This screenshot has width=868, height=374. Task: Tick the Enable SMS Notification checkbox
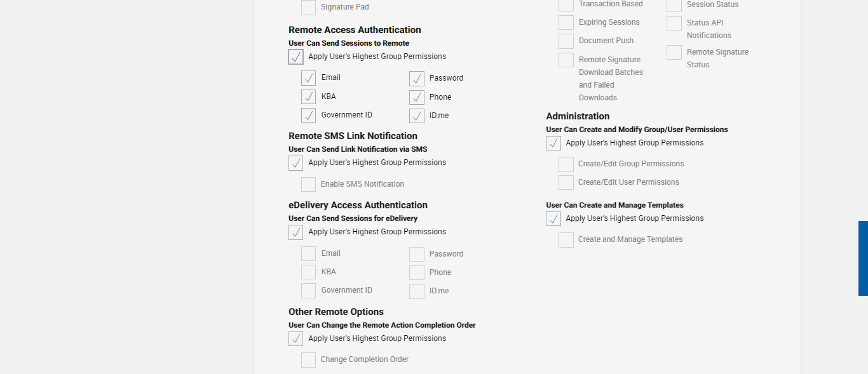pos(309,185)
